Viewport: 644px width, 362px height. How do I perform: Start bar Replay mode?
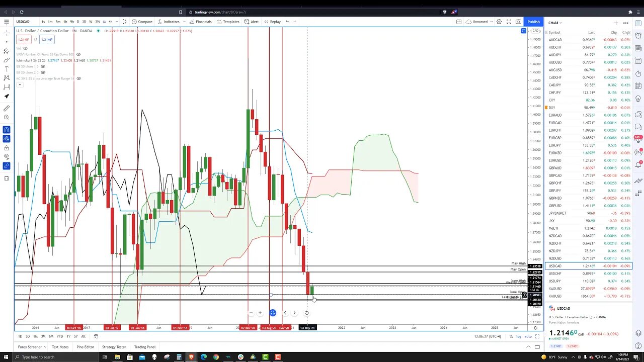(x=272, y=22)
